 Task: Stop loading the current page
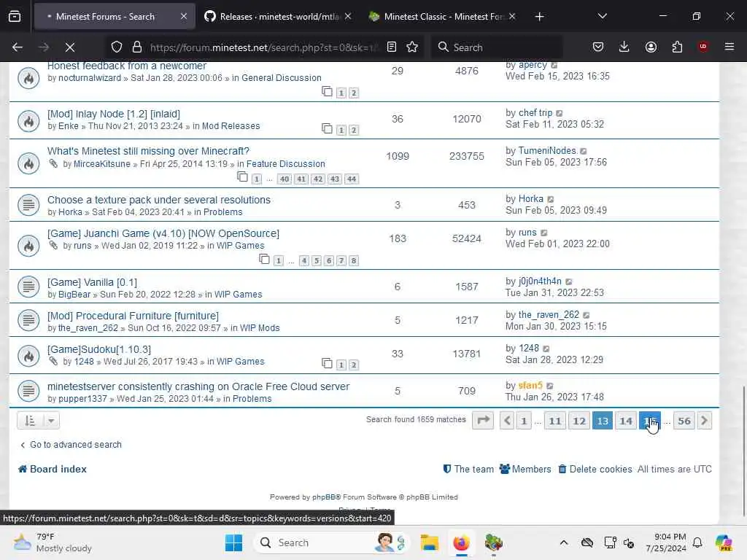[70, 47]
